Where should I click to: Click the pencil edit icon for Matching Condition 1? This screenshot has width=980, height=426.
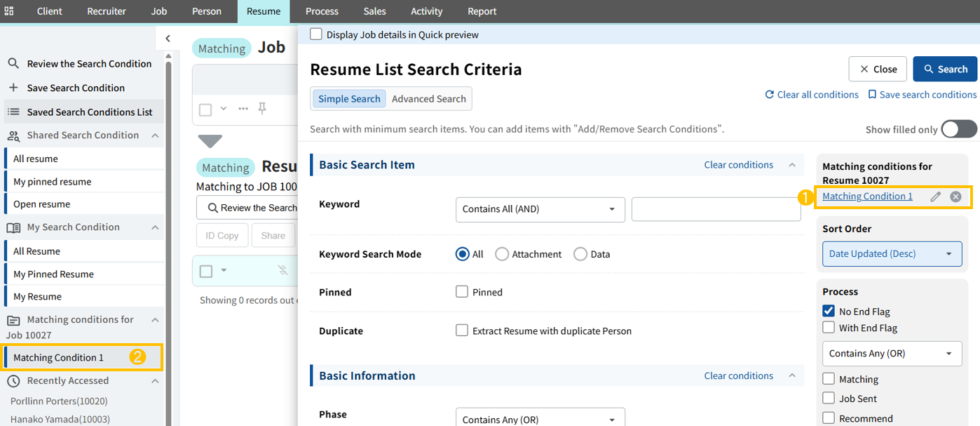pos(935,197)
